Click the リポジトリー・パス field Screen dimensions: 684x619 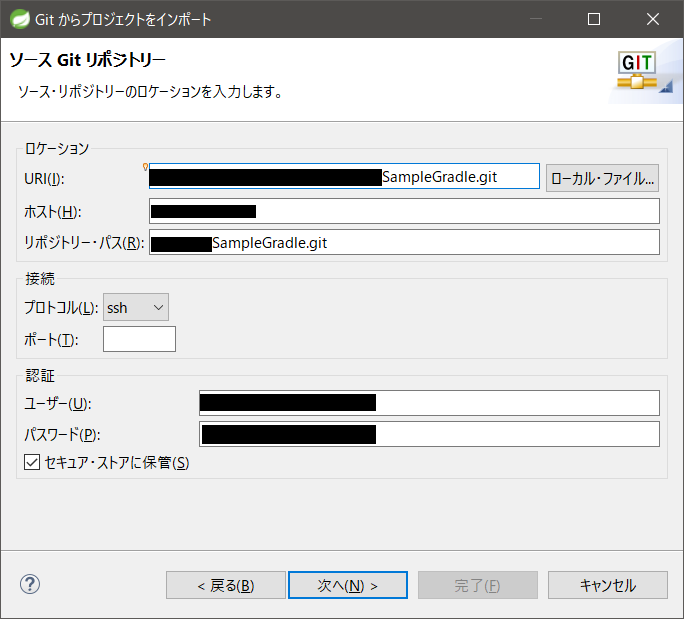[404, 242]
